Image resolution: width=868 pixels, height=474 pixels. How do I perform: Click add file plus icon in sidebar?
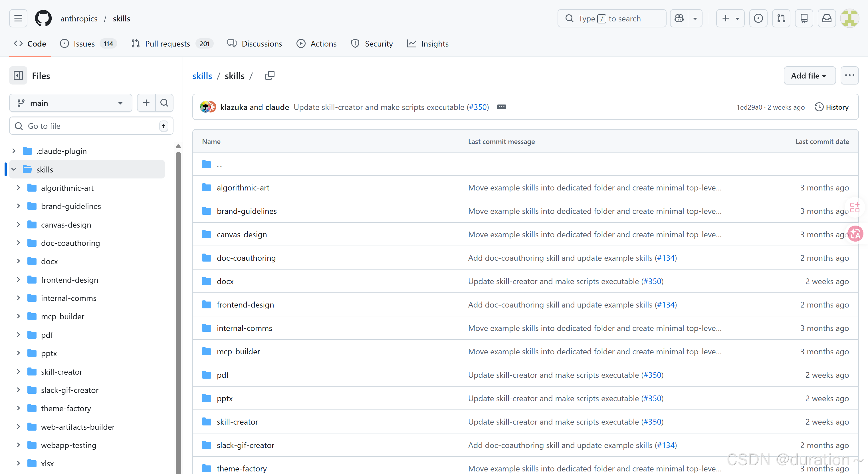pyautogui.click(x=146, y=103)
